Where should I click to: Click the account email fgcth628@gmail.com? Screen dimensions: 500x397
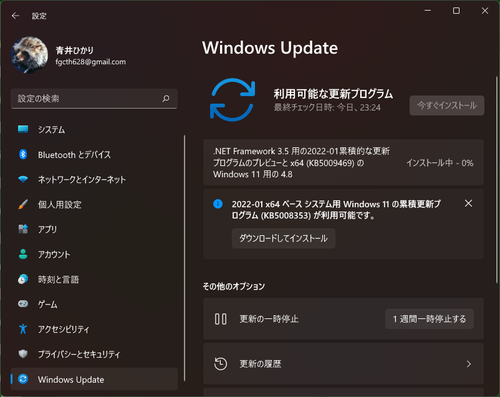tap(91, 62)
